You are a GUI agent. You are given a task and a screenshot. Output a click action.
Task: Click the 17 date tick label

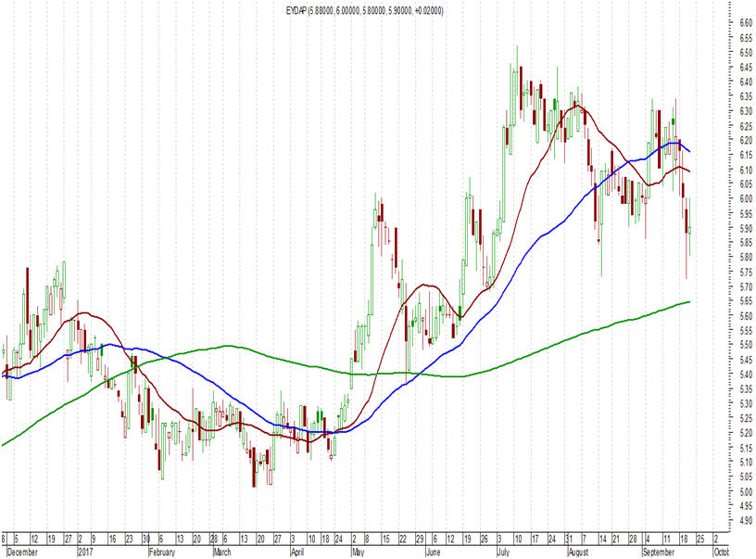(x=535, y=539)
